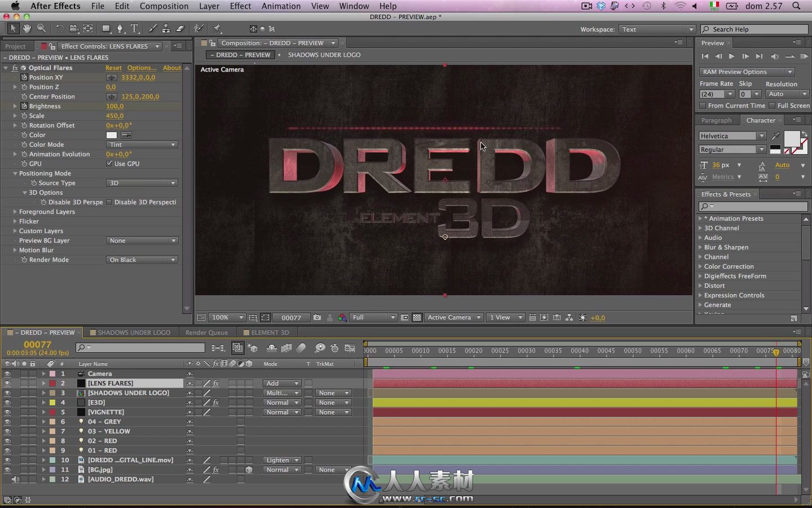Expand the Foreground Layers group
The image size is (812, 508).
[x=15, y=212]
